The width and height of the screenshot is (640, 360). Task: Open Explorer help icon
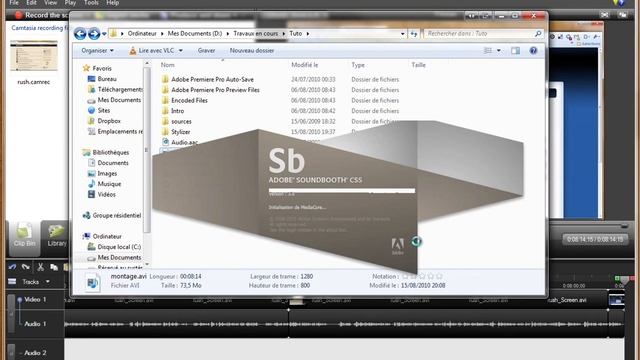pos(533,51)
